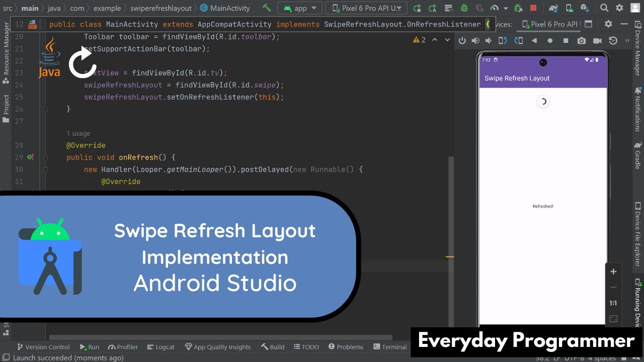Open the Pixel 6 Pro device selector dropdown
The height and width of the screenshot is (362, 644).
(x=366, y=8)
